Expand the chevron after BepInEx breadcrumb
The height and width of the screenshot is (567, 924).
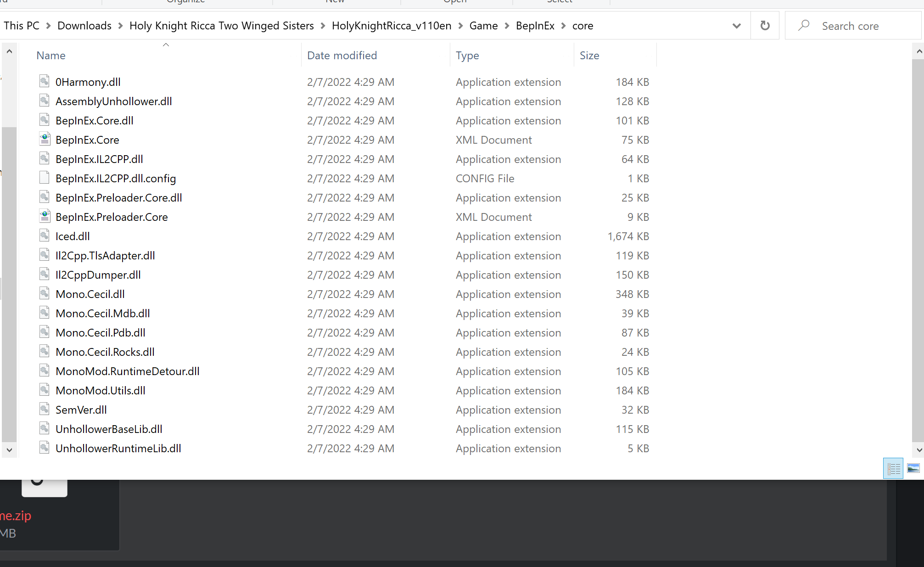[563, 26]
